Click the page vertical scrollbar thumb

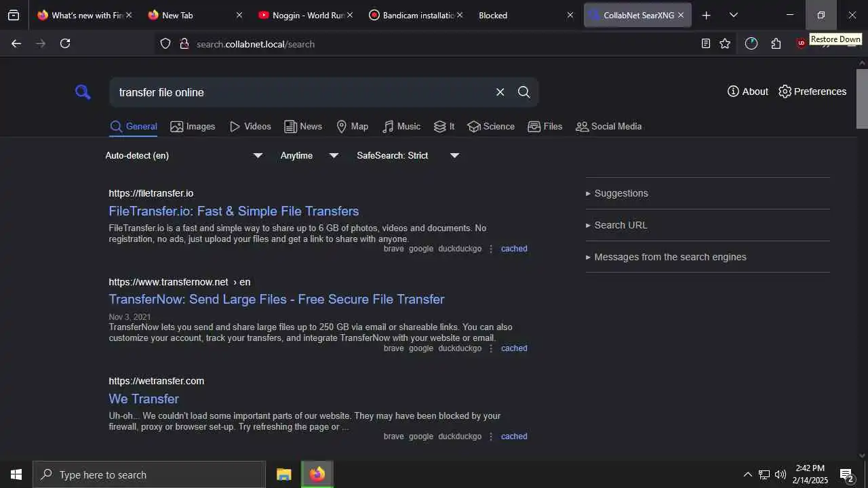click(862, 98)
